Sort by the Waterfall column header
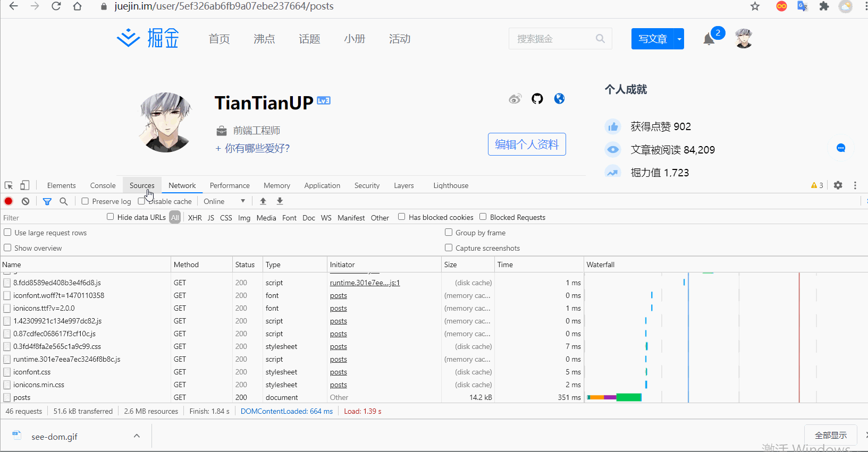The image size is (868, 452). pos(726,265)
